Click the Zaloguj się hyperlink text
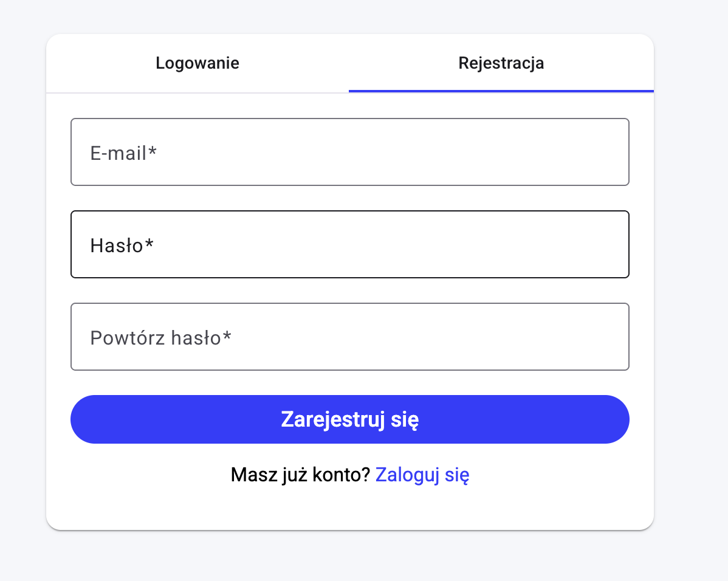This screenshot has height=581, width=728. (x=422, y=475)
